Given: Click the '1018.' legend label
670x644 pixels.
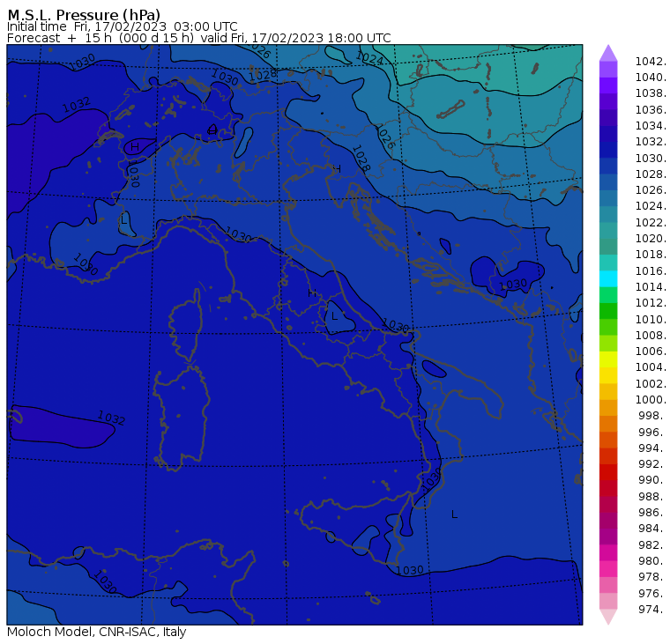Looking at the screenshot, I should (x=651, y=254).
